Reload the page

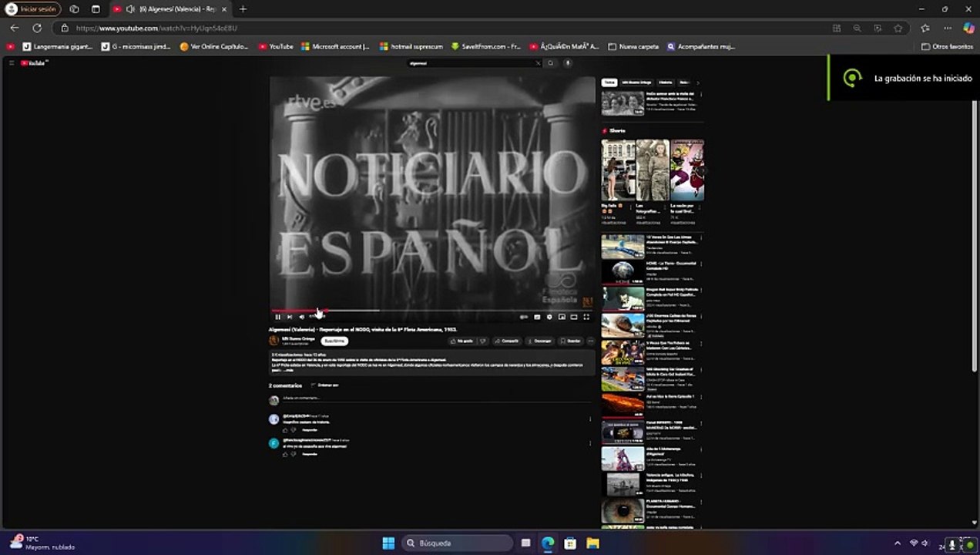coord(37,28)
